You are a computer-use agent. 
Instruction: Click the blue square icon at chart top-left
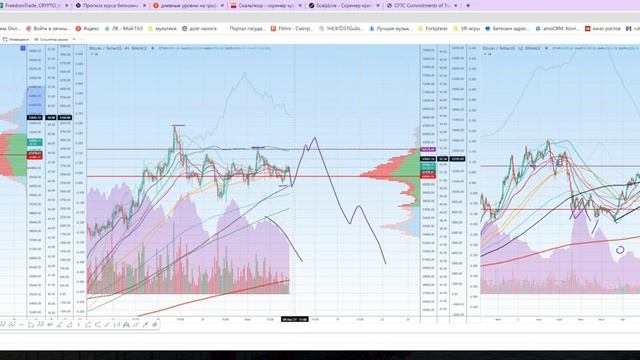[23, 48]
